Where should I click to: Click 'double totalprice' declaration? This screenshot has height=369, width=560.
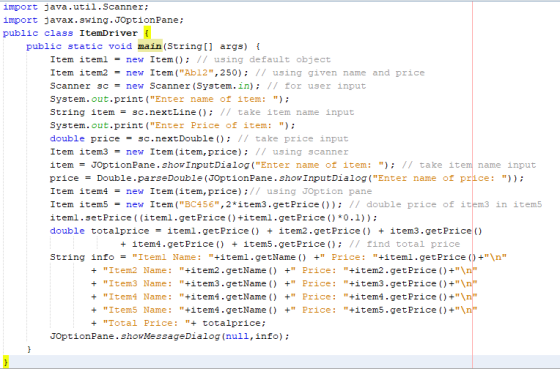(100, 231)
